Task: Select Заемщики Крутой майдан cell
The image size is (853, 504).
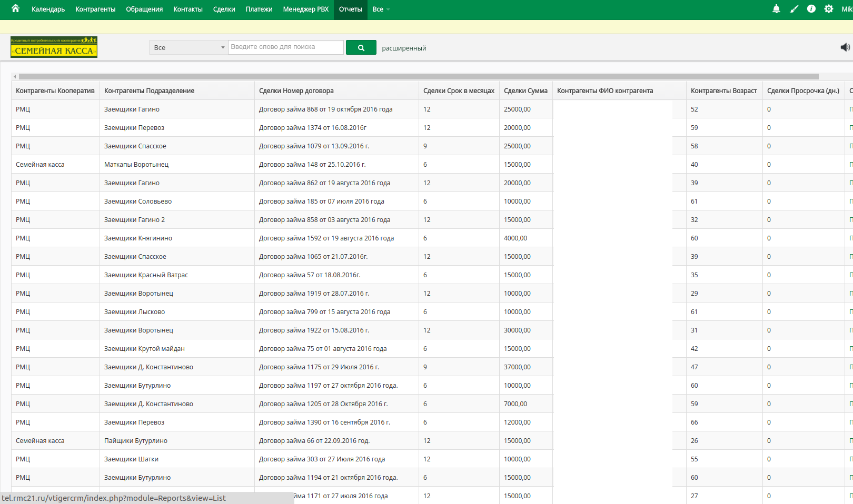Action: point(177,348)
